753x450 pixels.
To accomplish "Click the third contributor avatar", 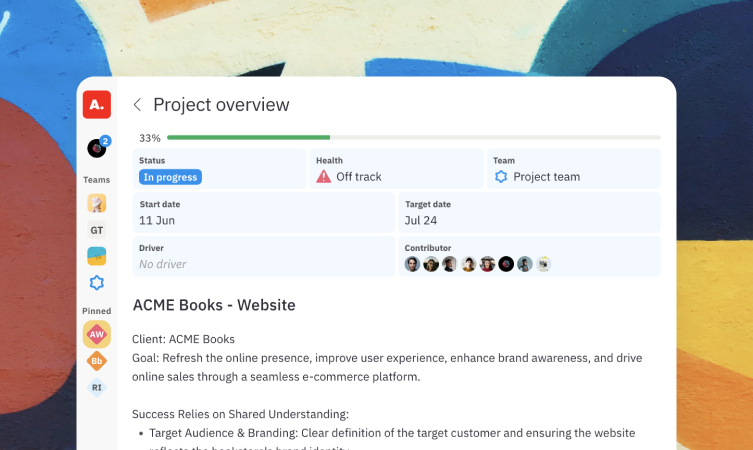I will click(449, 264).
